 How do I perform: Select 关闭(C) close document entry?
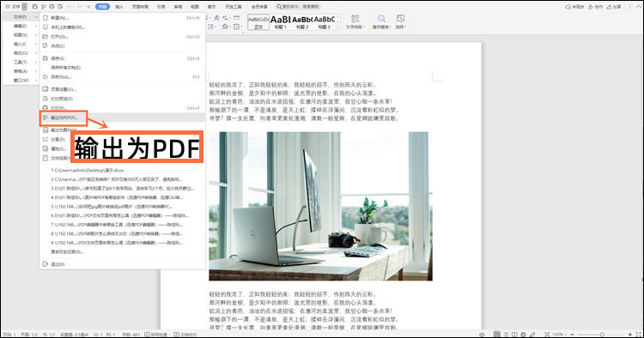point(123,46)
